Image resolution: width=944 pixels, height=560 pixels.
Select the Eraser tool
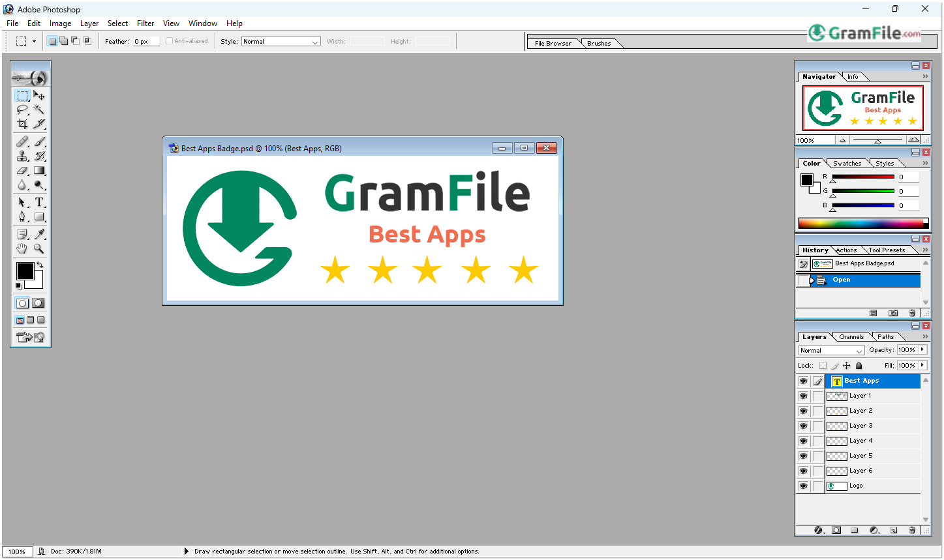click(x=22, y=170)
